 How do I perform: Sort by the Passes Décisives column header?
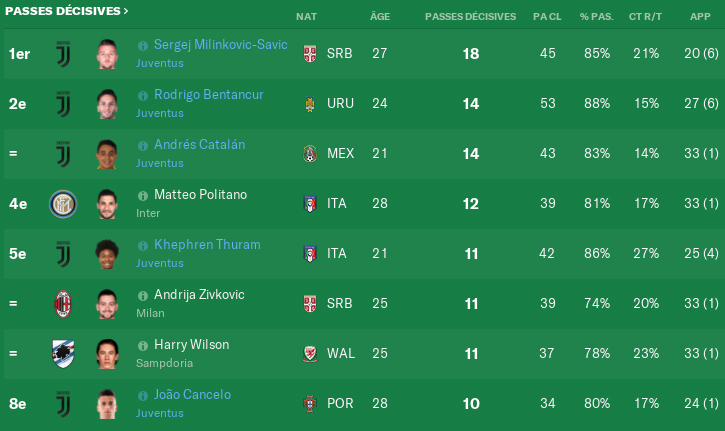(x=470, y=17)
